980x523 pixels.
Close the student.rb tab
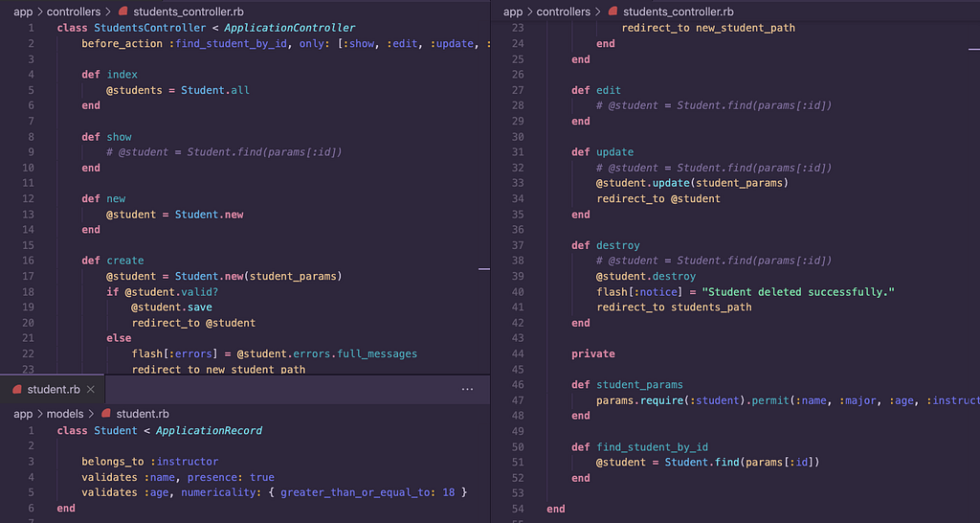coord(91,389)
